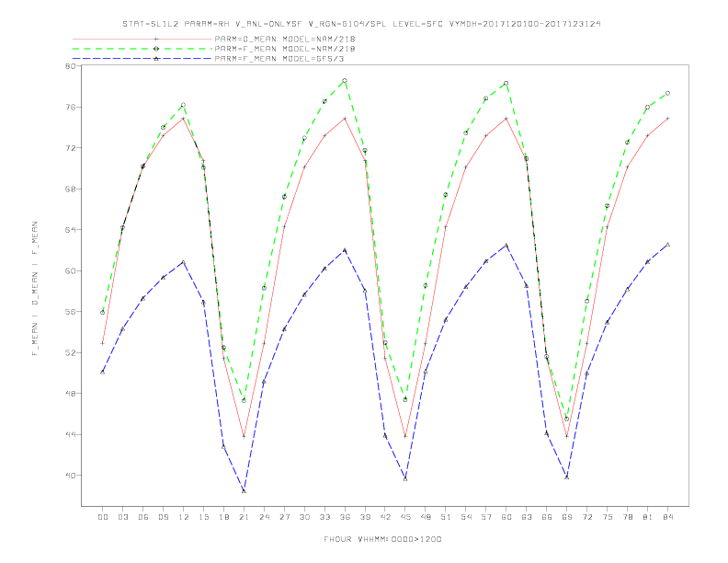The height and width of the screenshot is (563, 728).
Task: Click y-axis tick label 80
Action: (70, 66)
